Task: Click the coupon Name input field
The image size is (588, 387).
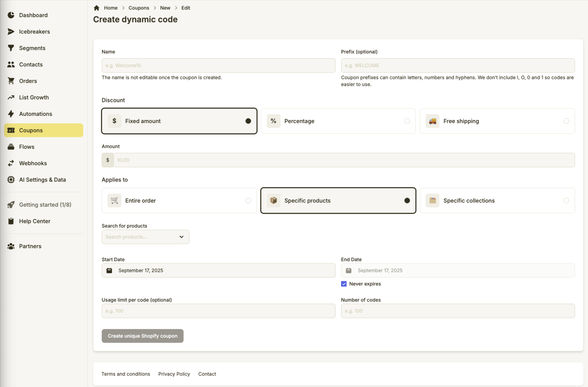Action: point(218,65)
